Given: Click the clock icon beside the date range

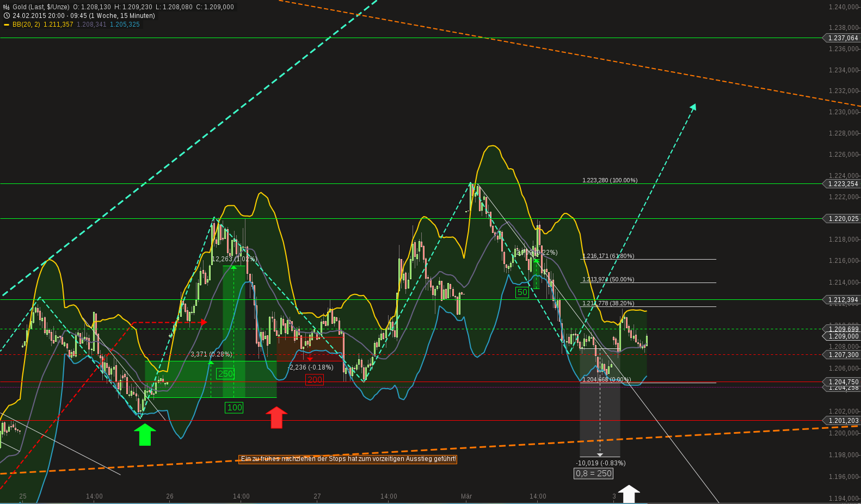Looking at the screenshot, I should pyautogui.click(x=7, y=16).
